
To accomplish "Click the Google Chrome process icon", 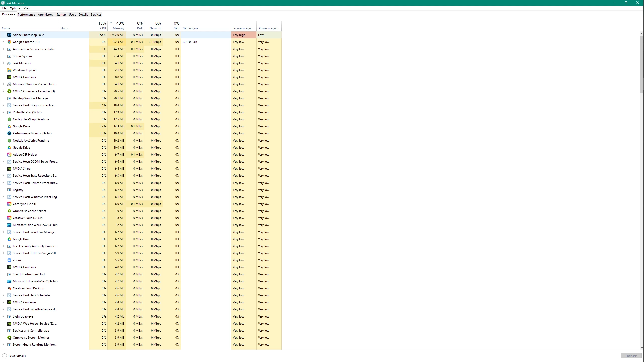I will click(9, 42).
